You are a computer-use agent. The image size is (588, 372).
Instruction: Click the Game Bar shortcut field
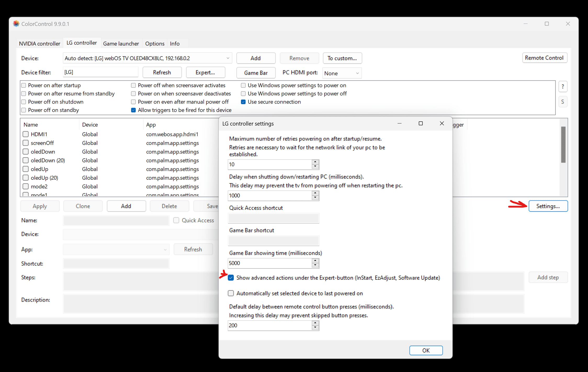coord(273,241)
